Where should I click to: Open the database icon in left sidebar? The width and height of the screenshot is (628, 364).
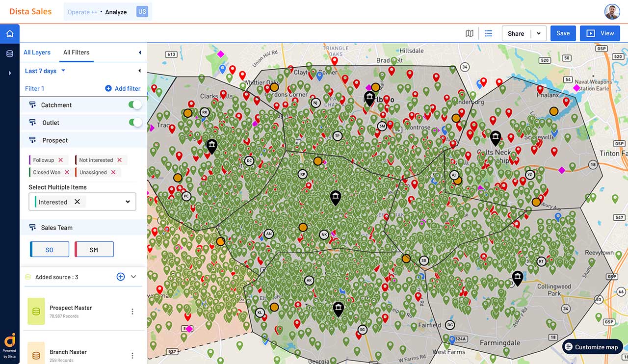tap(9, 53)
